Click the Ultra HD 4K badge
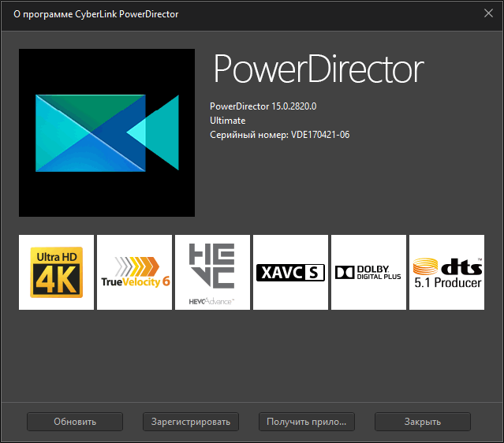 56,272
